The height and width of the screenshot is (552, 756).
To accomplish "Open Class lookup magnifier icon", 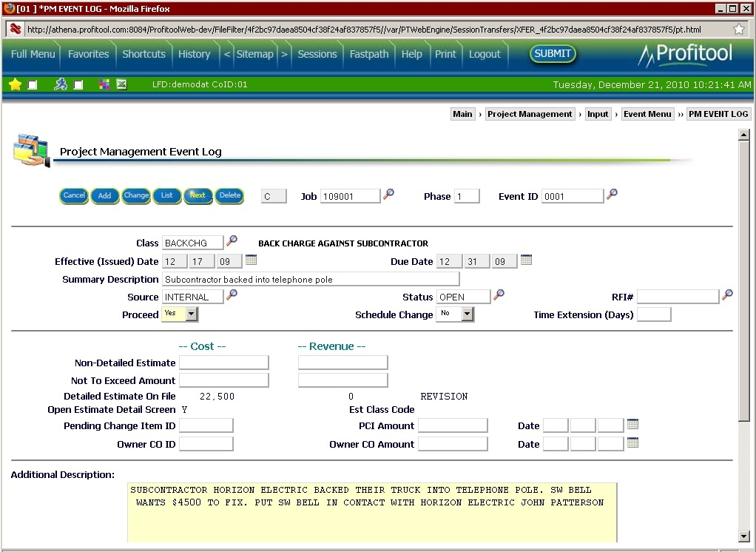I will (x=232, y=240).
